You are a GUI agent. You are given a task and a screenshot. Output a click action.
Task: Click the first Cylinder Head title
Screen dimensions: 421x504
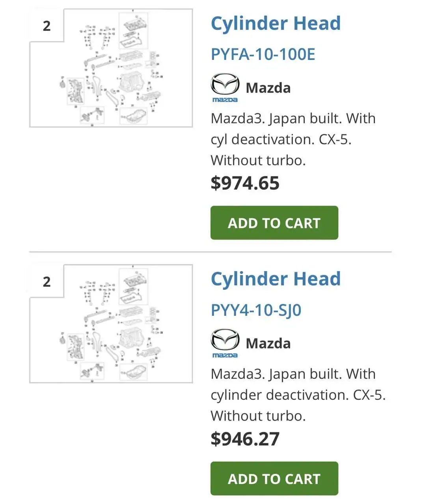(x=276, y=24)
